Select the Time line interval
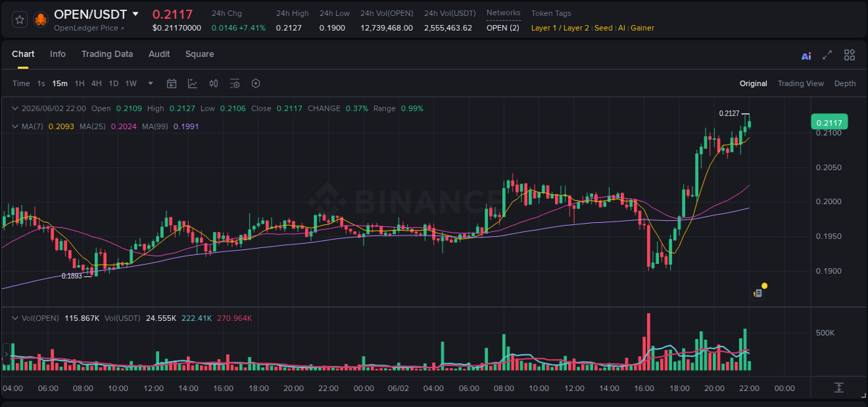 22,83
